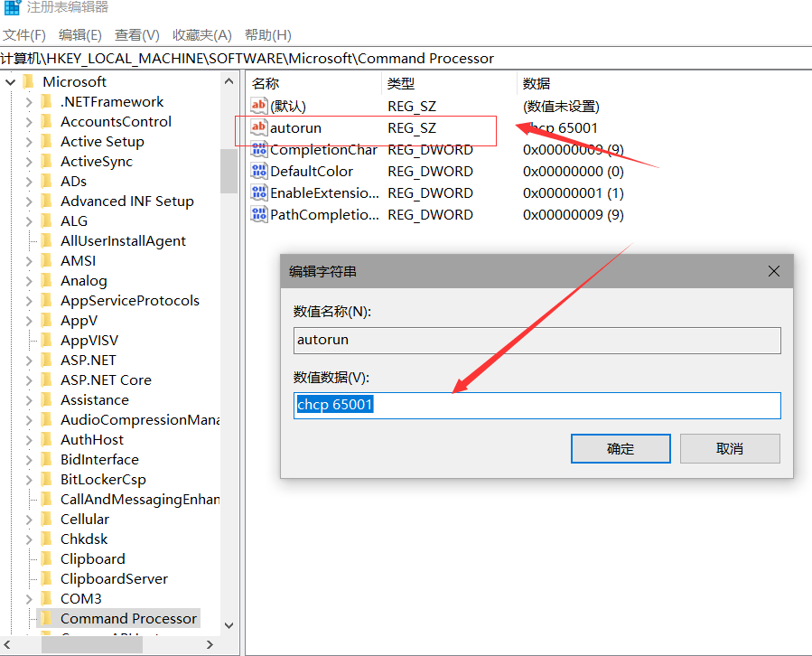Click the registry path address bar

[x=406, y=58]
